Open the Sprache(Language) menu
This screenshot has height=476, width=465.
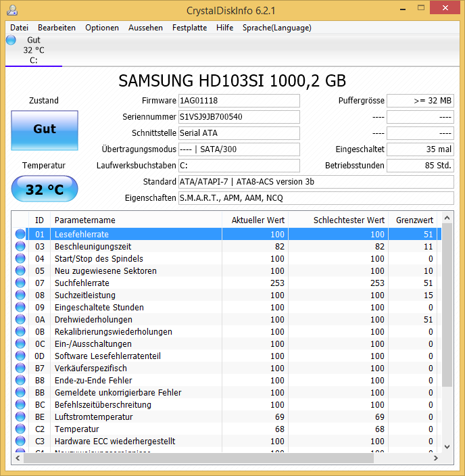point(277,28)
